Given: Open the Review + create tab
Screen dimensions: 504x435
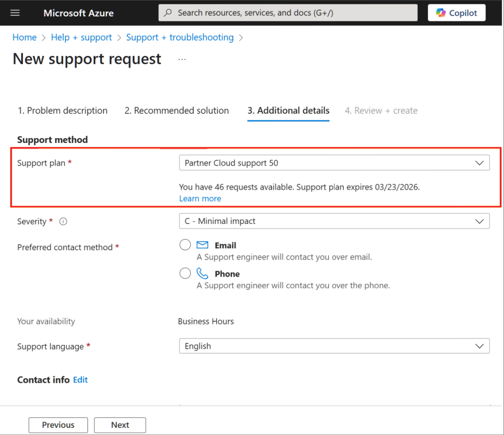Looking at the screenshot, I should click(x=381, y=111).
